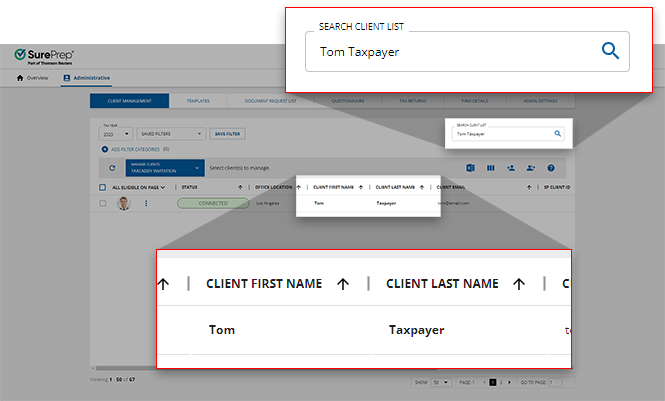Click the Status column header

click(x=190, y=187)
